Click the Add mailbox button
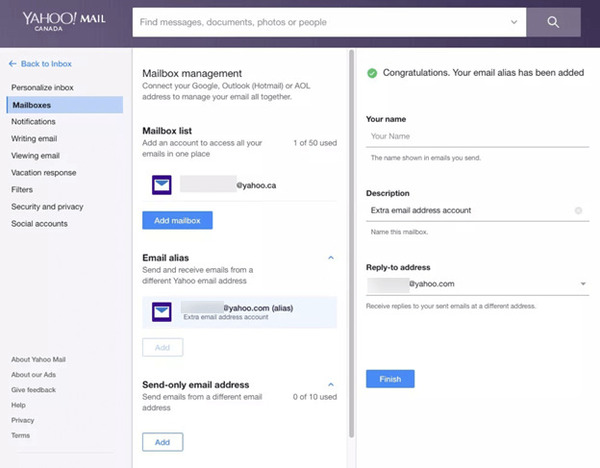The height and width of the screenshot is (468, 600). pos(178,220)
